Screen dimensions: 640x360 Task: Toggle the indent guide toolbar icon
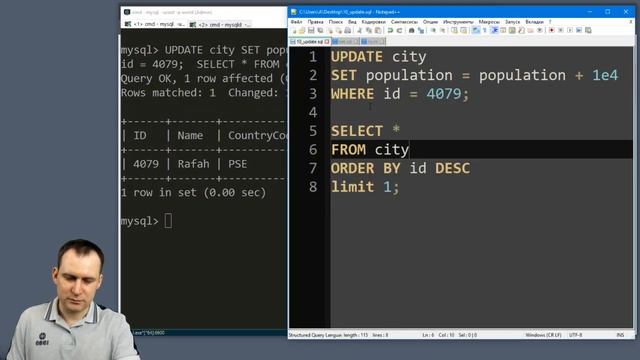[495, 30]
